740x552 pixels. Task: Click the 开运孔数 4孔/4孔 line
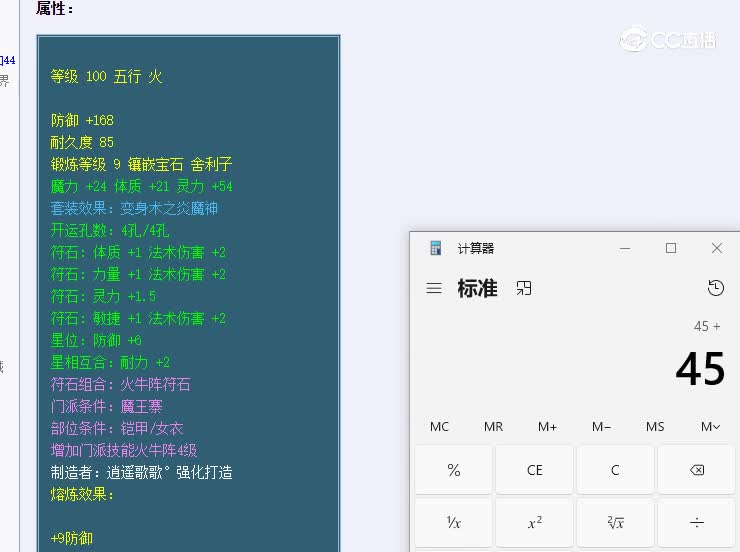coord(109,230)
